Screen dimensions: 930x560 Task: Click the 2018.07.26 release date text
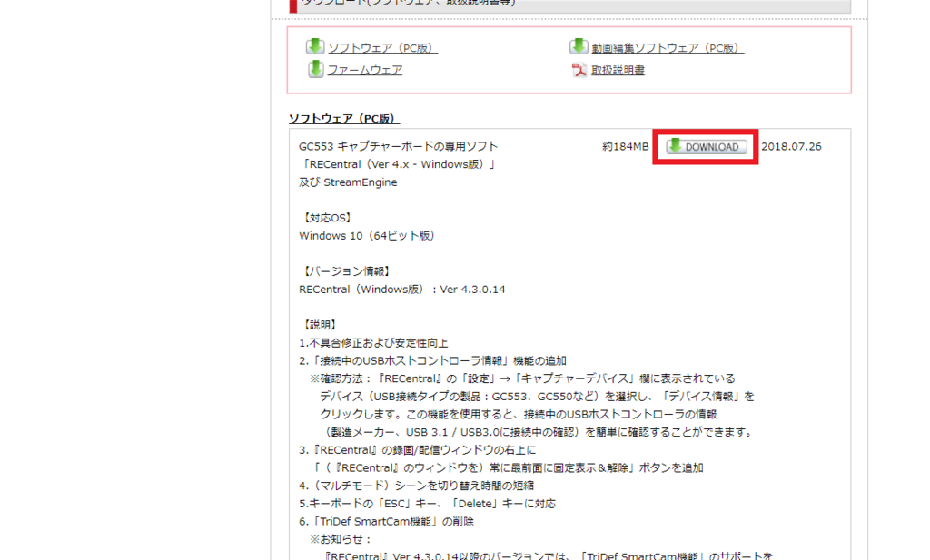click(789, 145)
